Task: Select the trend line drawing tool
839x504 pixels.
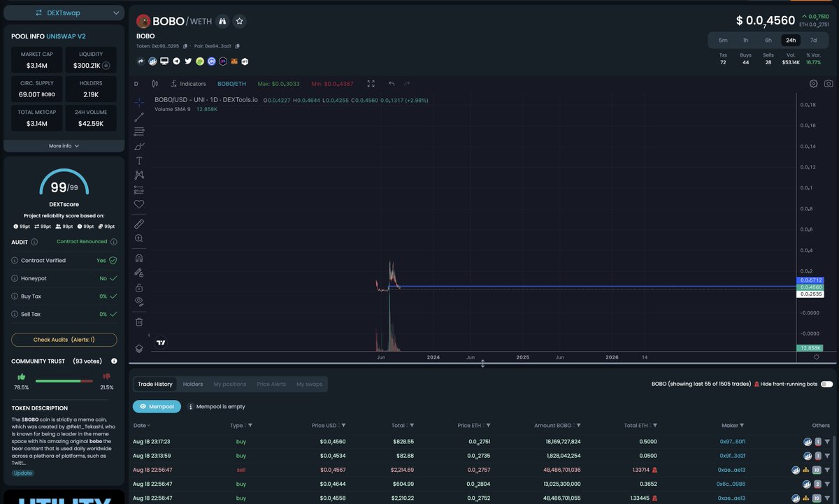Action: coord(139,117)
